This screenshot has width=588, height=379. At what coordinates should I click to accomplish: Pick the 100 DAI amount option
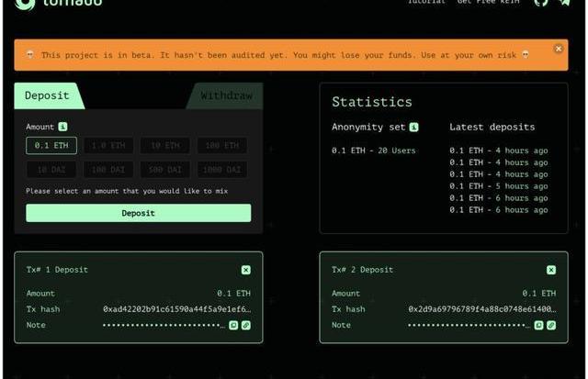click(x=108, y=170)
